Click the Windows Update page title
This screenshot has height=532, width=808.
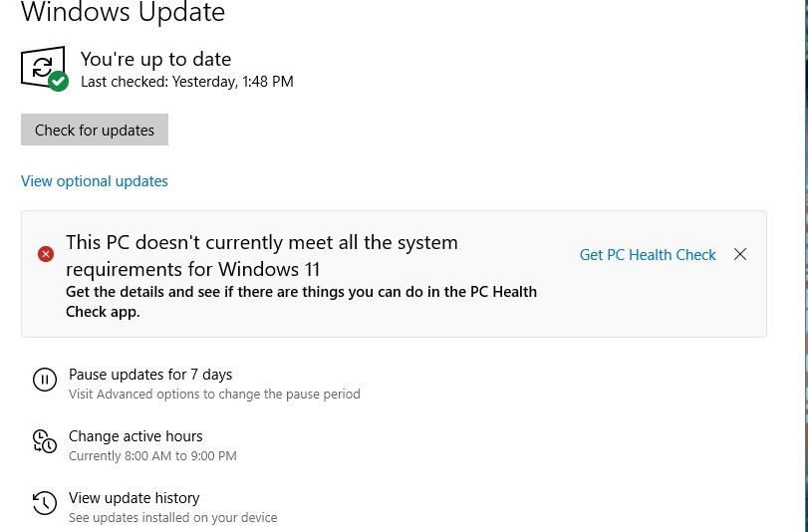123,13
